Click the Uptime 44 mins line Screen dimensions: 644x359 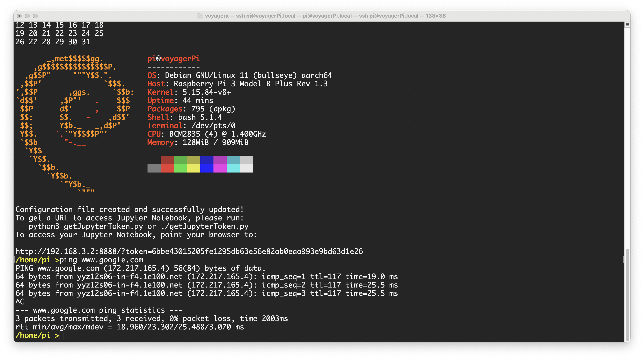click(180, 100)
